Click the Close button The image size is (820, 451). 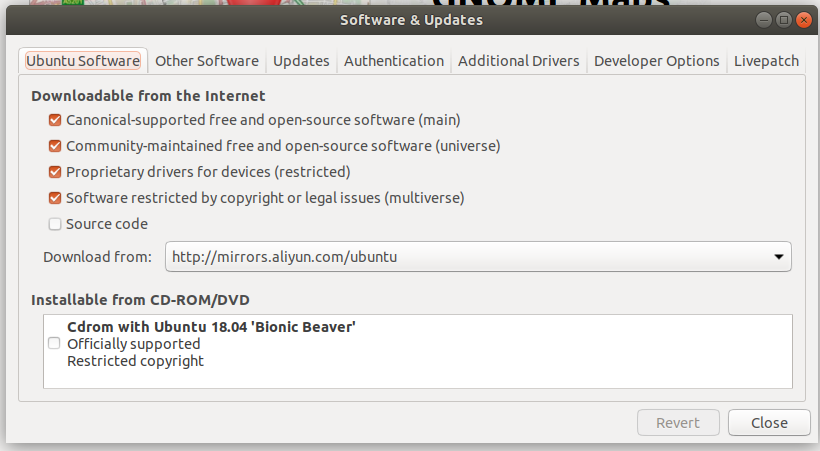769,423
